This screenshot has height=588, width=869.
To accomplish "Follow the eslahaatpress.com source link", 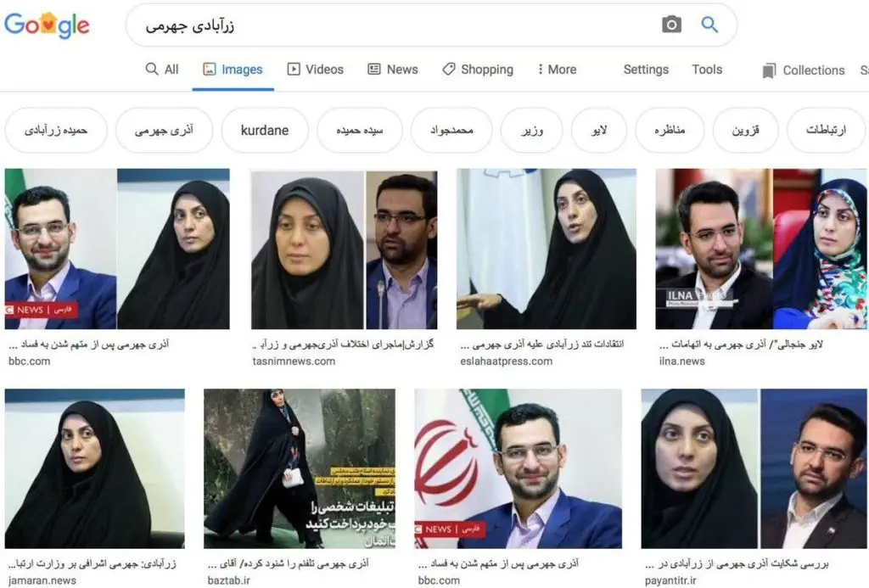I will [x=506, y=361].
